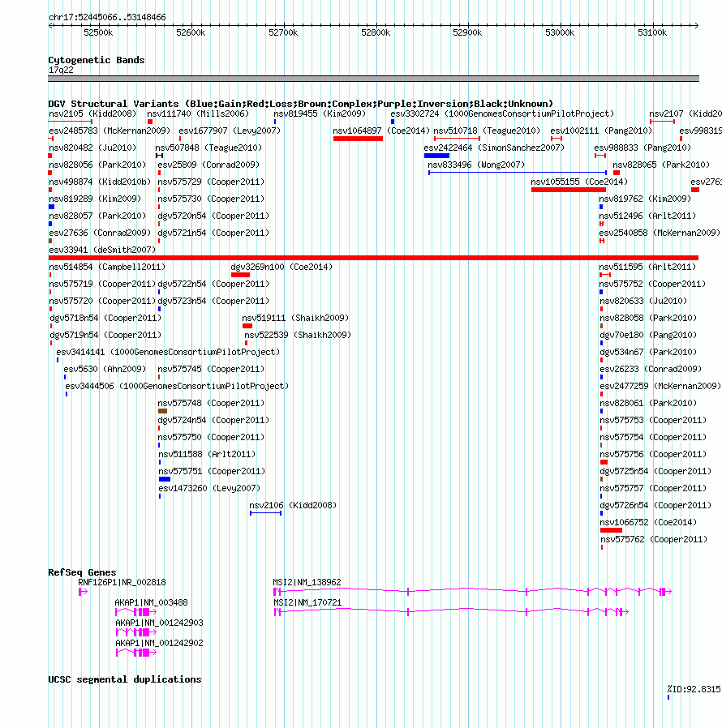Screen dimensions: 722x728
Task: Click the nsv2106 (Kidd2008) blue span
Action: 266,513
